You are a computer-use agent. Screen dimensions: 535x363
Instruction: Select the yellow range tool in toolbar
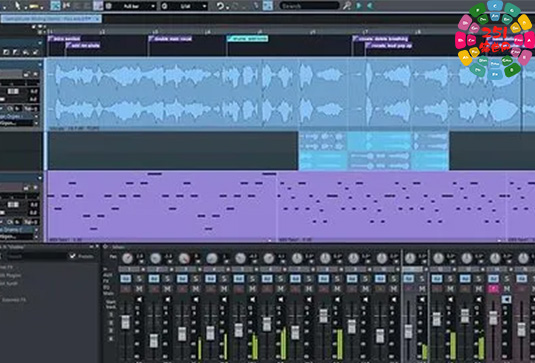(33, 6)
